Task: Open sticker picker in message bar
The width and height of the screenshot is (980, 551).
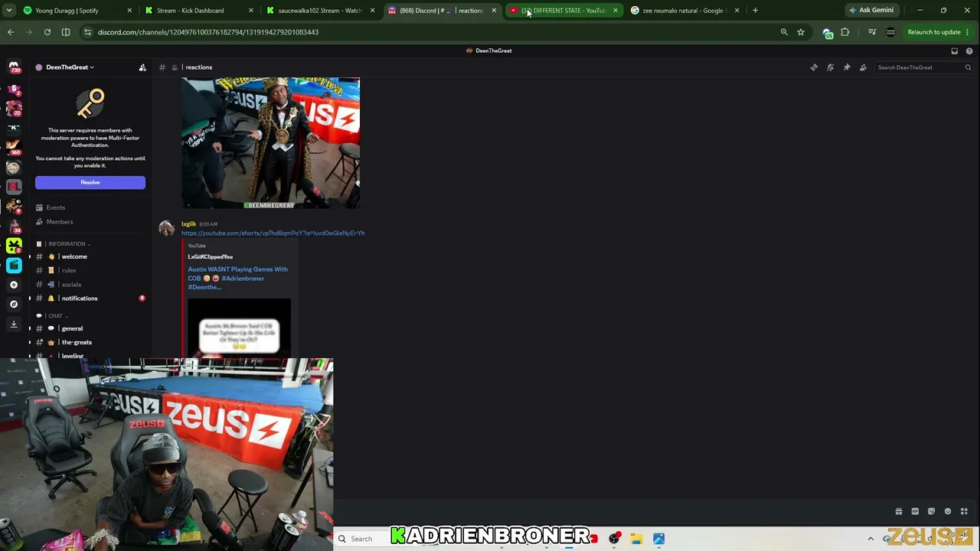Action: (931, 511)
